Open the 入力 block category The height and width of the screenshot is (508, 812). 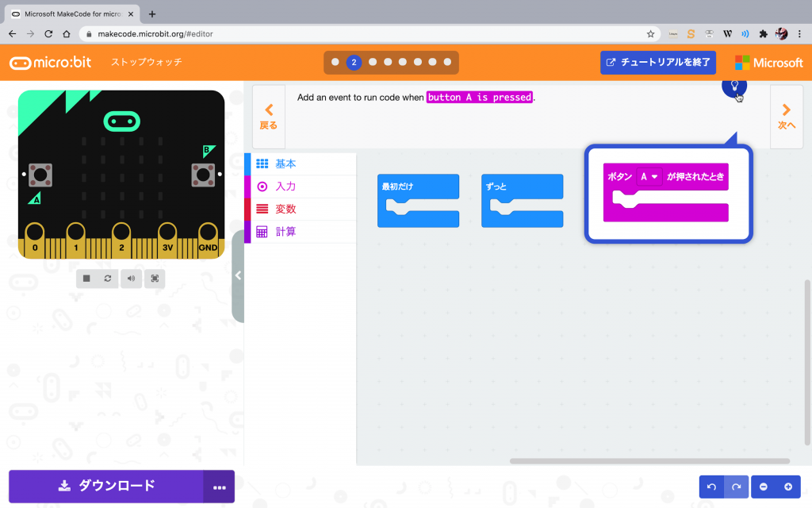(x=285, y=187)
